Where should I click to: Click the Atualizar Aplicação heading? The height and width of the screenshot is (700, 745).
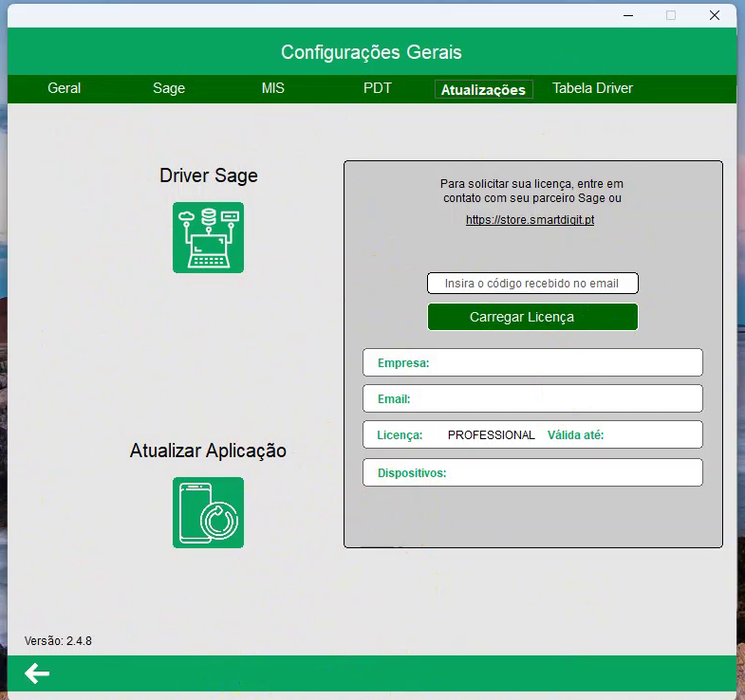[208, 451]
